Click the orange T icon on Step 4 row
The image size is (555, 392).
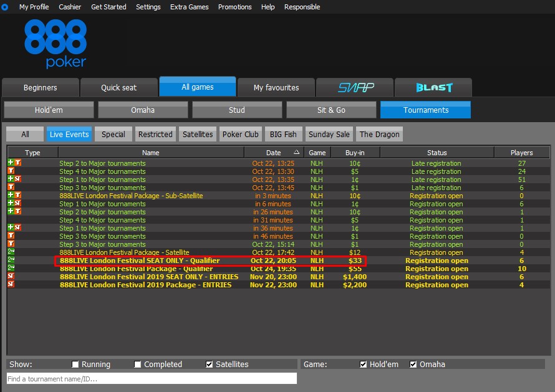(x=11, y=171)
